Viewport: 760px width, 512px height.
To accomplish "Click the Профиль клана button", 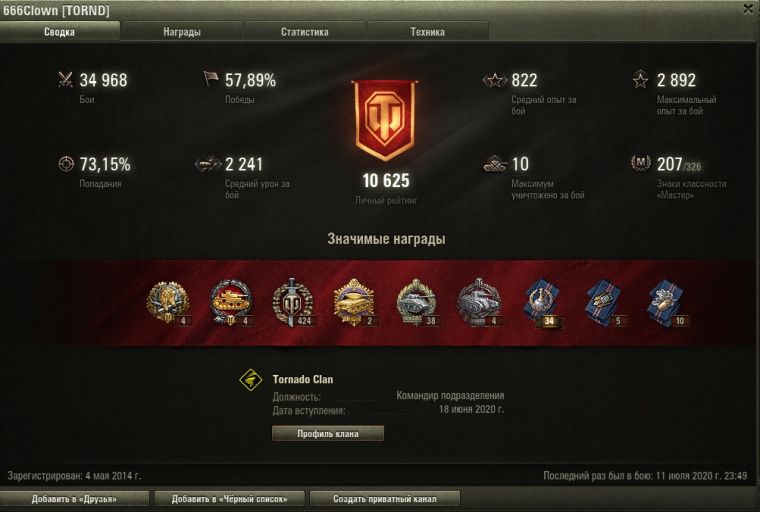I will (x=328, y=433).
